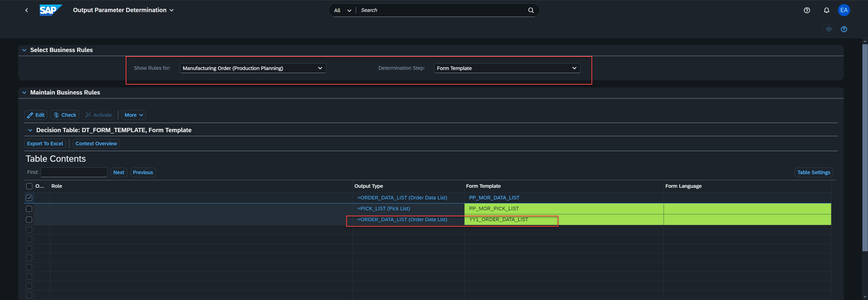The width and height of the screenshot is (868, 300).
Task: Open =ORDER_DATA_LIST link in first row
Action: coord(402,198)
